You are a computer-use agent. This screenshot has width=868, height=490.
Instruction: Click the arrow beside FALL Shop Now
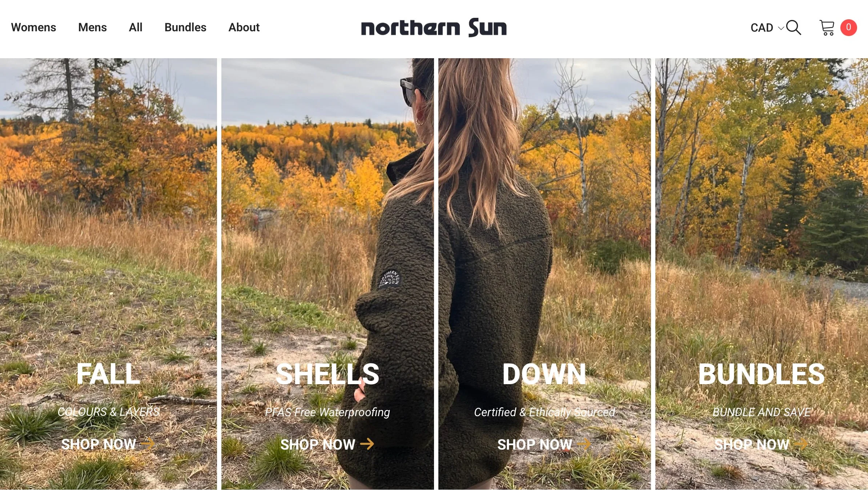pos(148,444)
